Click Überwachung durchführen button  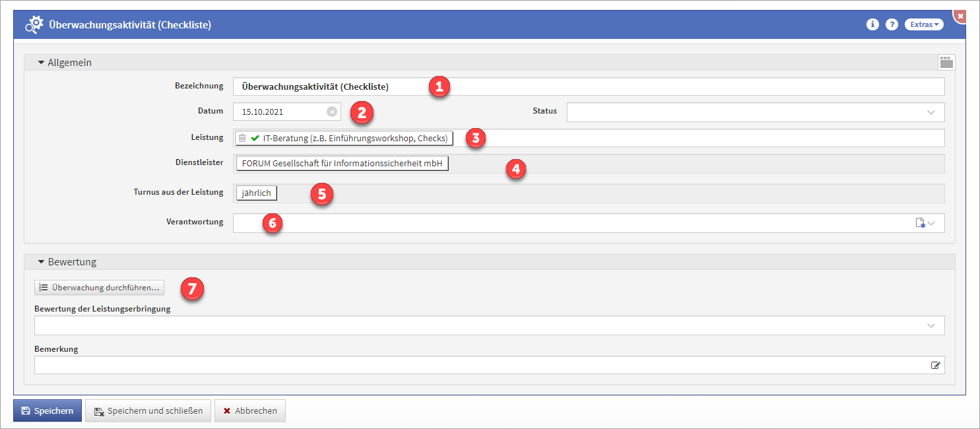coord(99,288)
